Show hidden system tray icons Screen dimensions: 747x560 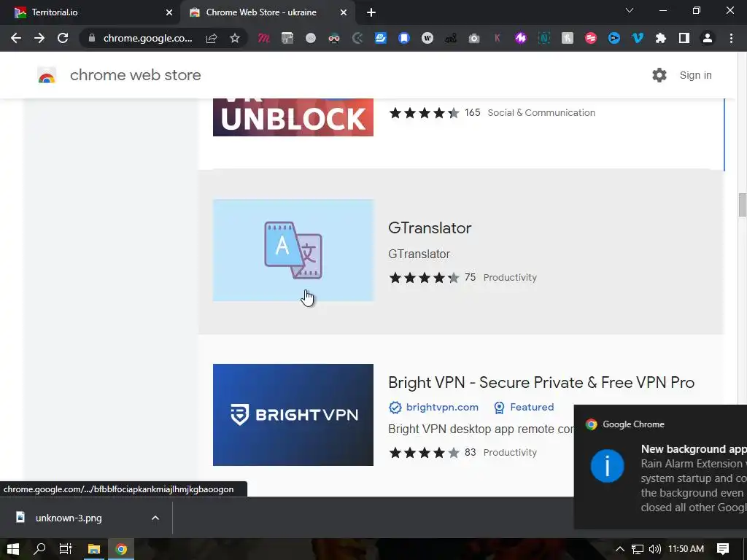click(x=620, y=549)
